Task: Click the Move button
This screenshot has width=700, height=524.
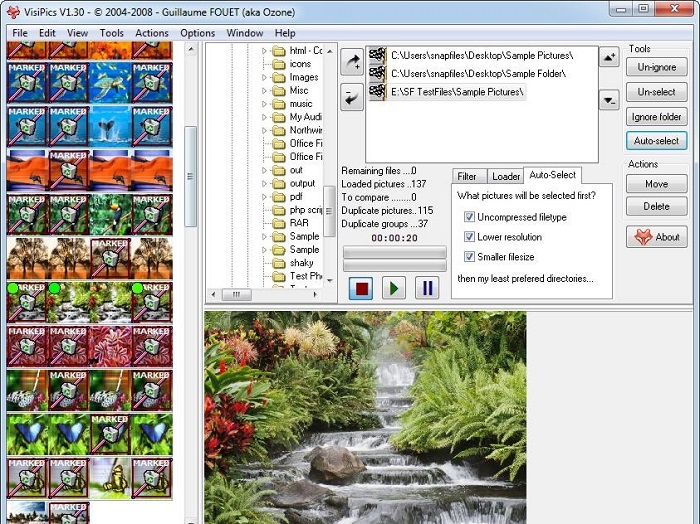Action: [x=657, y=184]
